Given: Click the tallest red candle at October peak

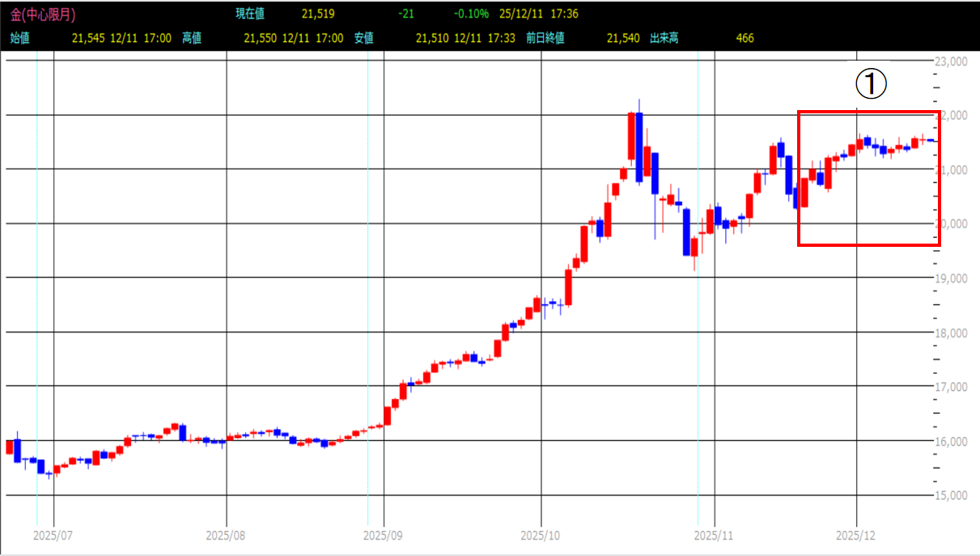Looking at the screenshot, I should tap(631, 136).
